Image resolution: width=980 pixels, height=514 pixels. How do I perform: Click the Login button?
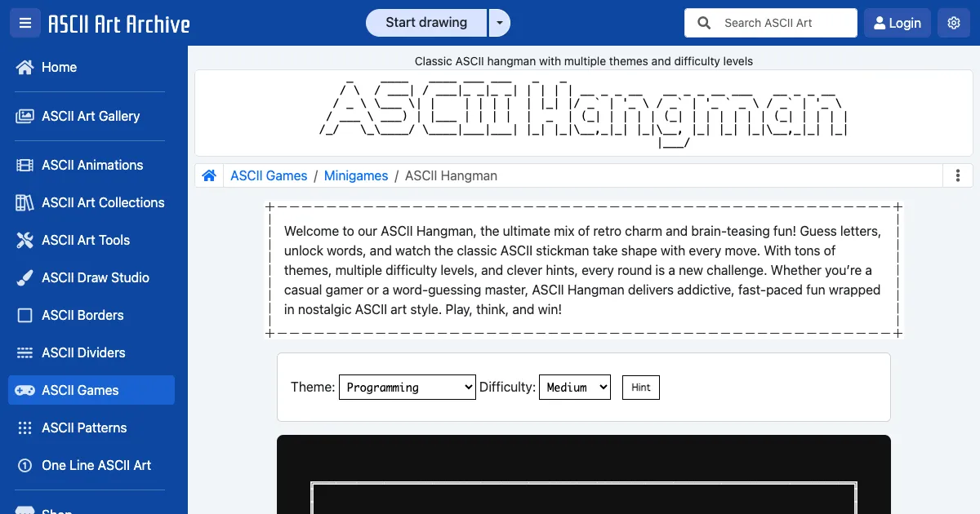tap(897, 23)
